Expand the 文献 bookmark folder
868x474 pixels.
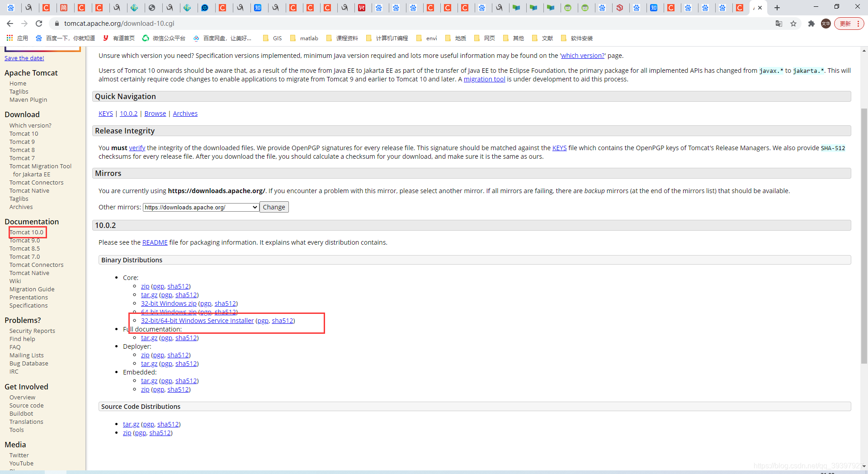(542, 38)
